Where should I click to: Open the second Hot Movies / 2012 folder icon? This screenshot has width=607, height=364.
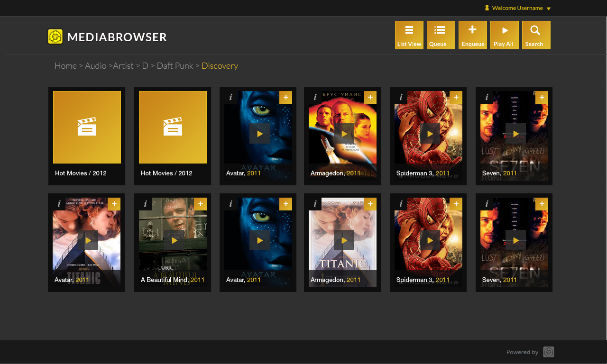pyautogui.click(x=173, y=127)
